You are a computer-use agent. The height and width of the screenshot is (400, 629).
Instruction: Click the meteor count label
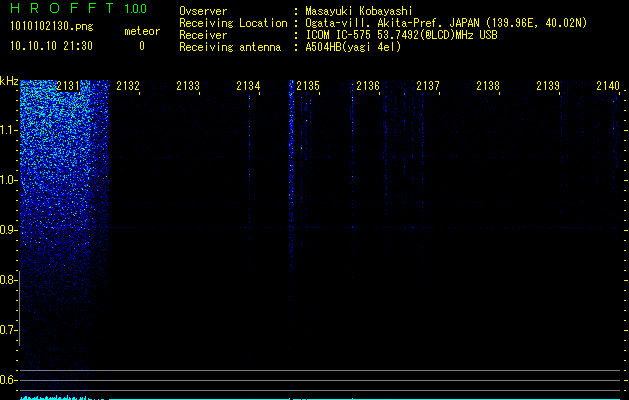click(x=142, y=31)
